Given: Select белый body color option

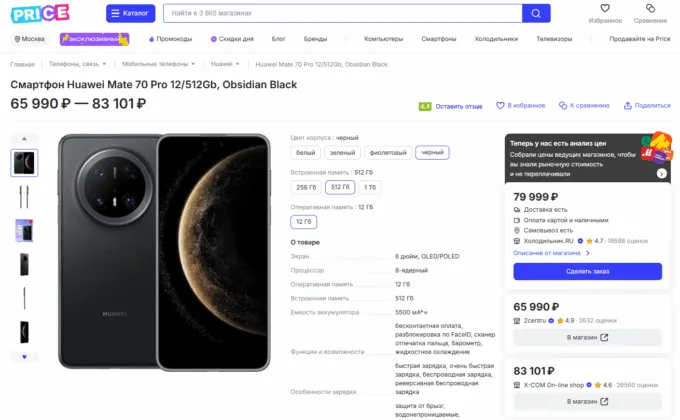Looking at the screenshot, I should (306, 152).
